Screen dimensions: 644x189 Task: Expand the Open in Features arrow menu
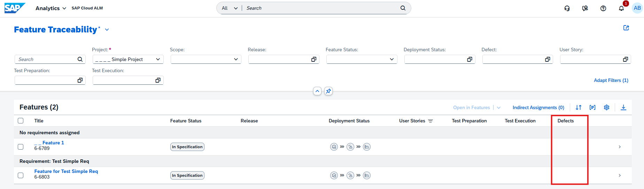pyautogui.click(x=499, y=107)
